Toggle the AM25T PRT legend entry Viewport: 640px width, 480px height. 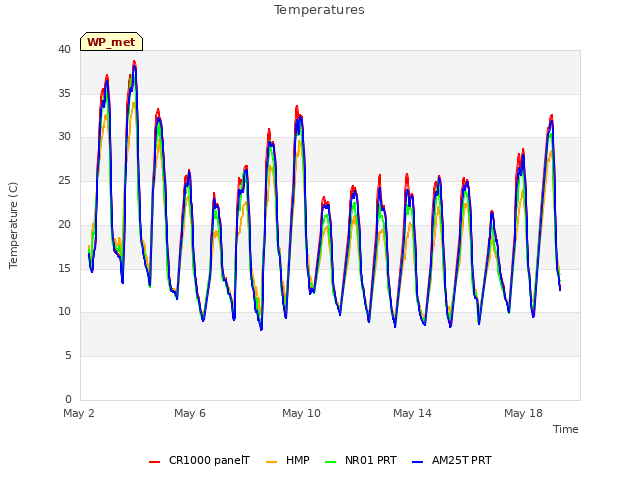pyautogui.click(x=452, y=460)
